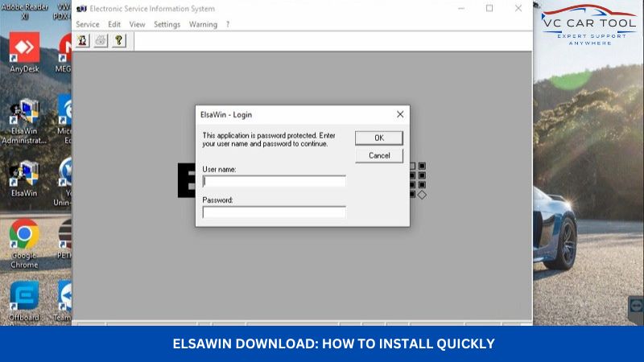
Task: Select the ElsaWin Administrator desktop icon
Action: [24, 121]
